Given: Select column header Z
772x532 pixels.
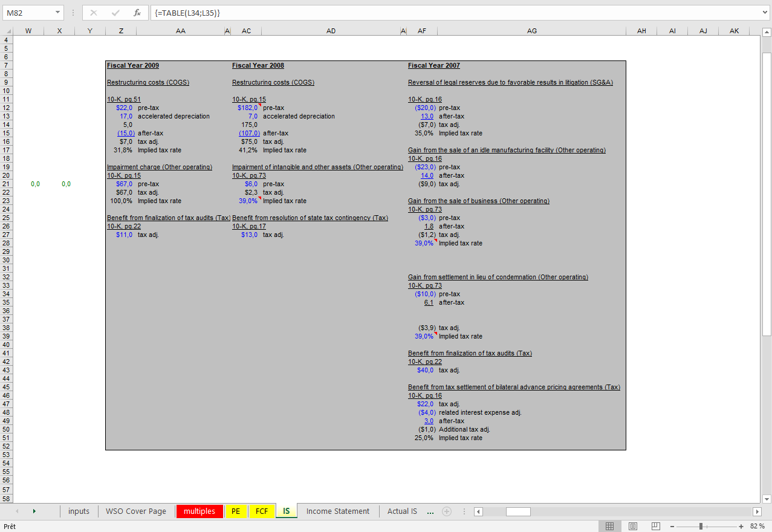Looking at the screenshot, I should pos(121,31).
